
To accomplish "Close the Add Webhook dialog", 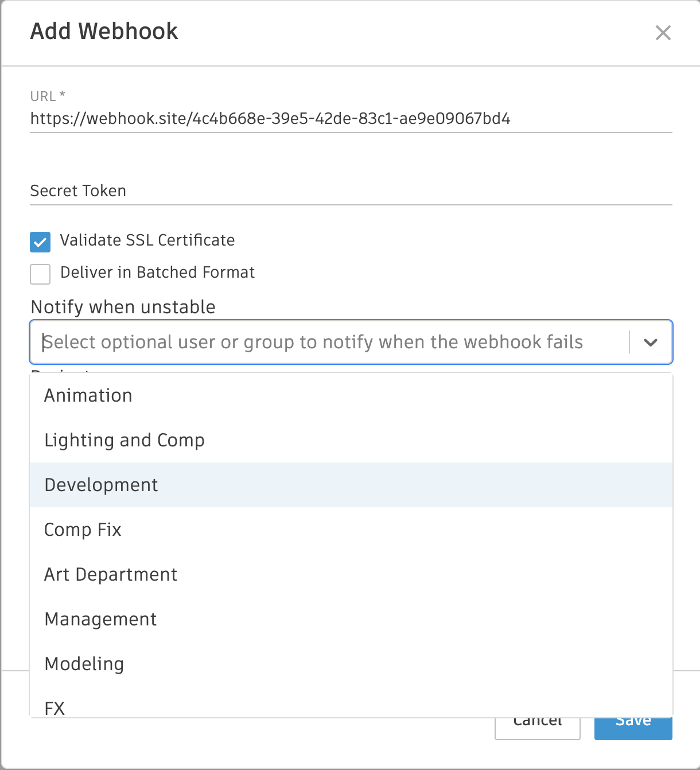I will tap(663, 33).
